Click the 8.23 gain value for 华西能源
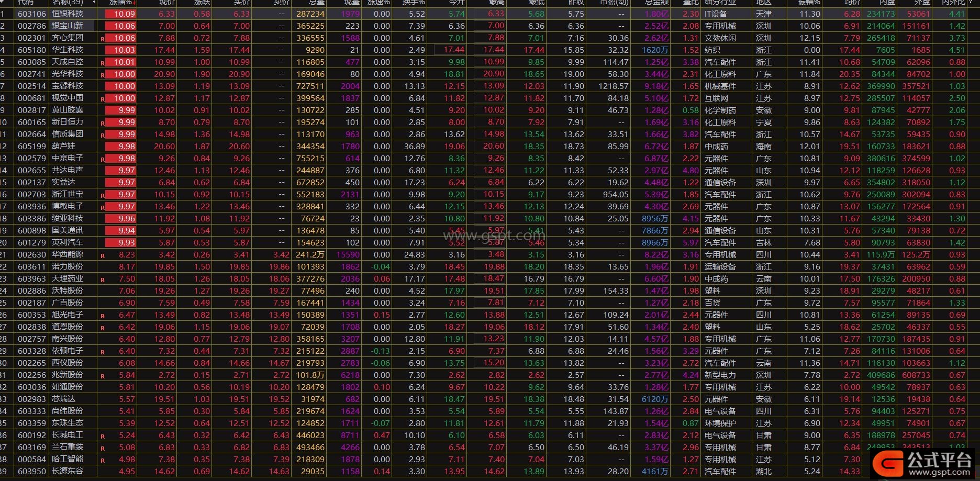Image resolution: width=980 pixels, height=481 pixels. [x=127, y=254]
